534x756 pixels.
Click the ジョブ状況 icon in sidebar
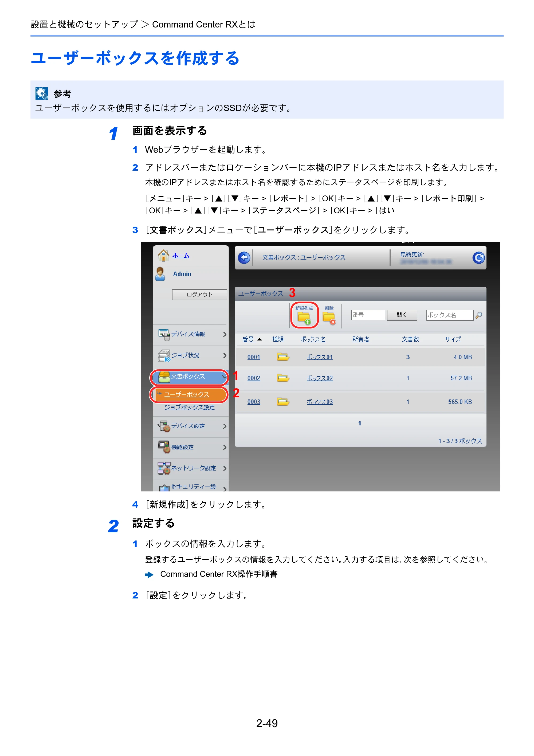(x=164, y=356)
